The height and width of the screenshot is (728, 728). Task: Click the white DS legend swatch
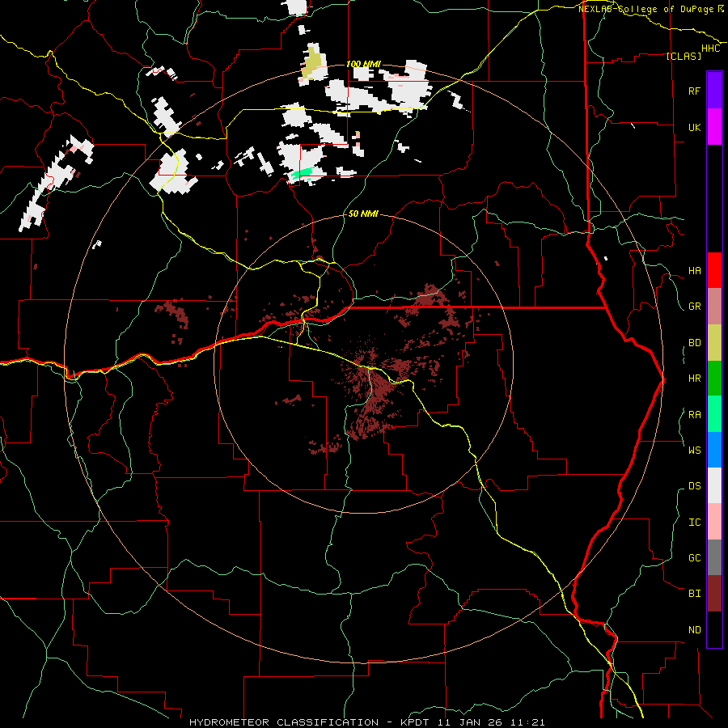click(x=714, y=485)
